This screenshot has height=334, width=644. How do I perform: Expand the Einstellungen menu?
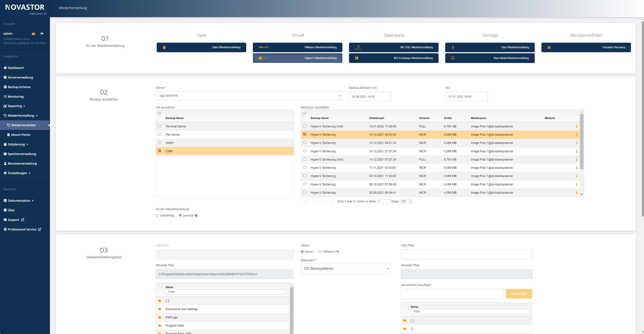[x=17, y=173]
